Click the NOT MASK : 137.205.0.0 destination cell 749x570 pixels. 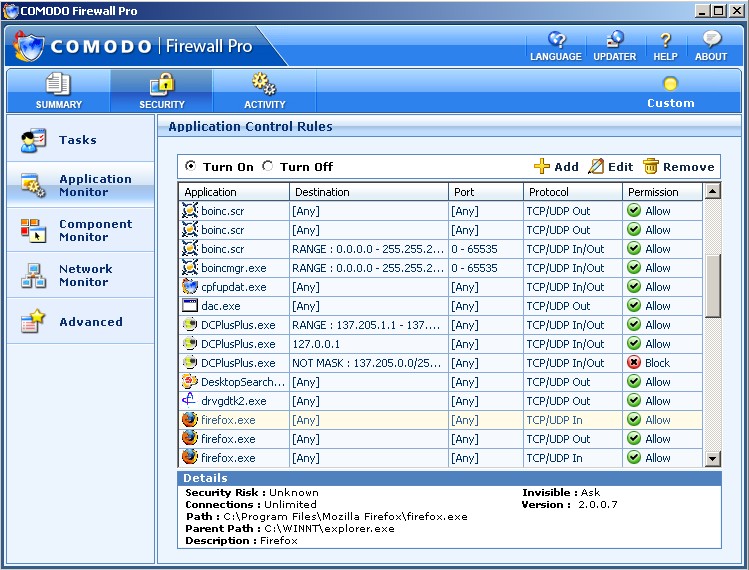click(369, 363)
